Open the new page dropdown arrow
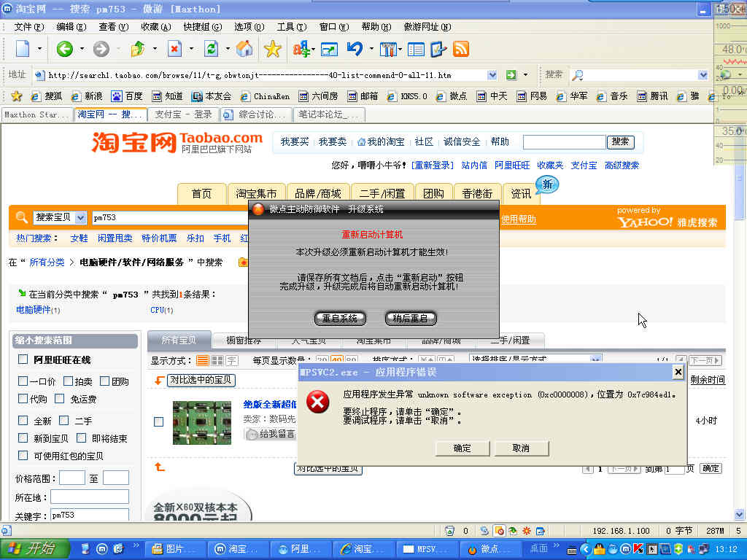 [x=39, y=49]
